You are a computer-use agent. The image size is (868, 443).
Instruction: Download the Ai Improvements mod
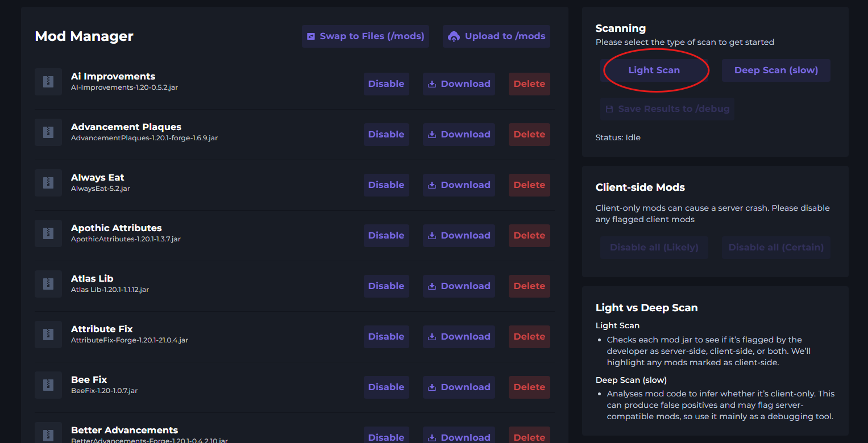(459, 84)
